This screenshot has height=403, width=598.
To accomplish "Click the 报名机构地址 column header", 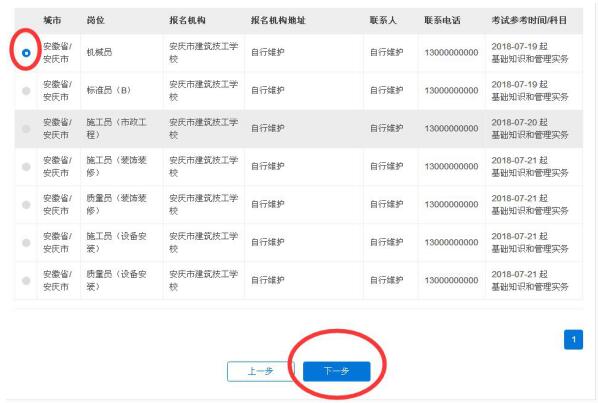I will 278,20.
